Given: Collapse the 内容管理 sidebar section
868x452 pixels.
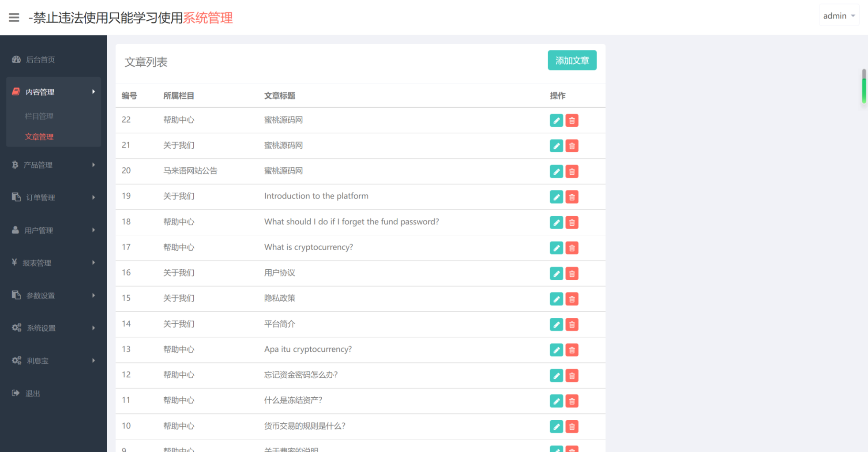Looking at the screenshot, I should [x=53, y=92].
